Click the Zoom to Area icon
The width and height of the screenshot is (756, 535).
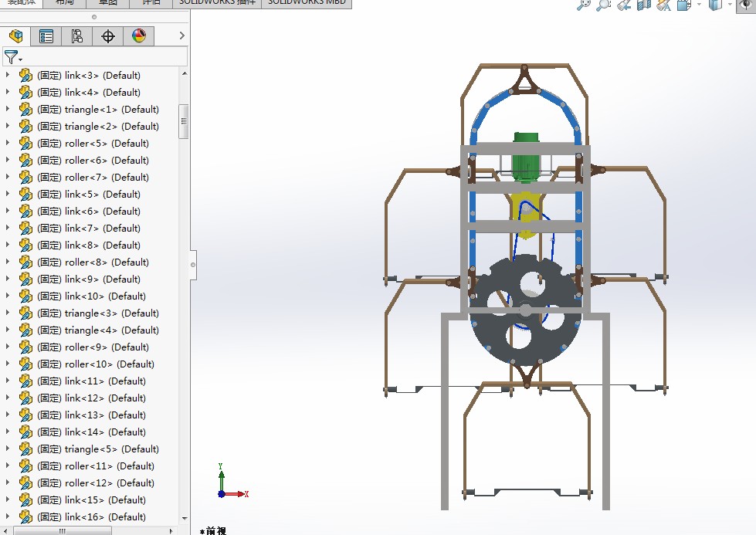(x=604, y=5)
